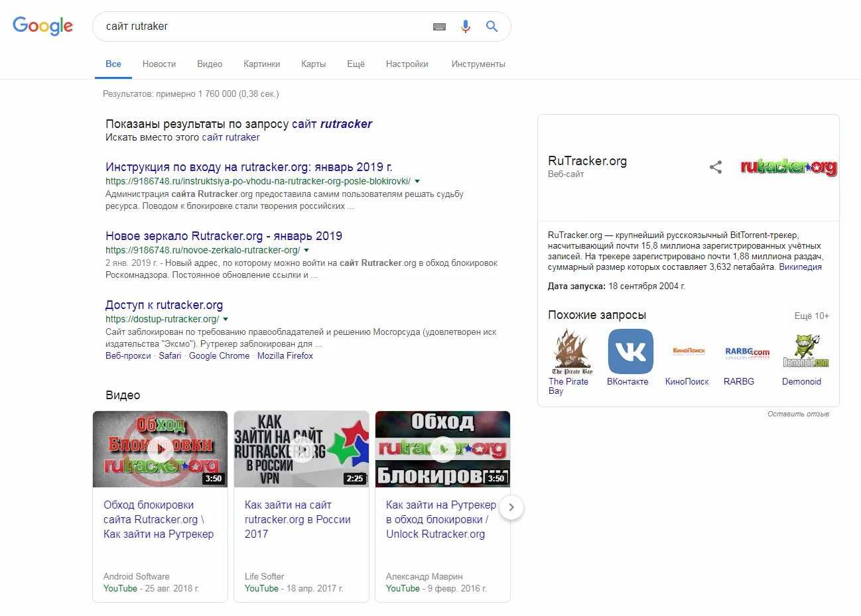Select 'Android Software' channel name
This screenshot has height=616, width=861.
coord(137,577)
